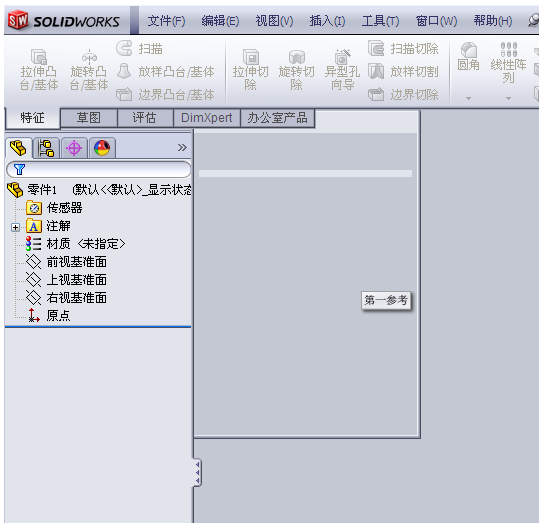
Task: Select the 右视基准面 plane
Action: point(66,297)
